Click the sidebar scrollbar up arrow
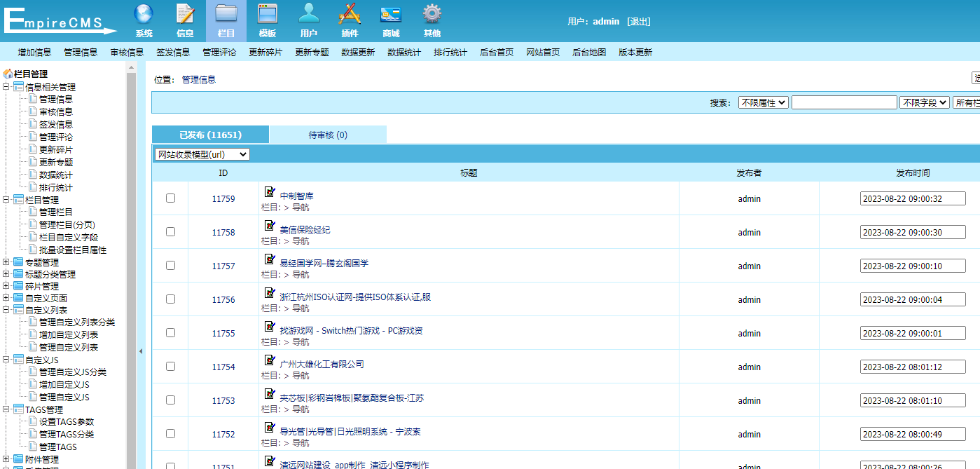The width and height of the screenshot is (980, 469). point(131,67)
